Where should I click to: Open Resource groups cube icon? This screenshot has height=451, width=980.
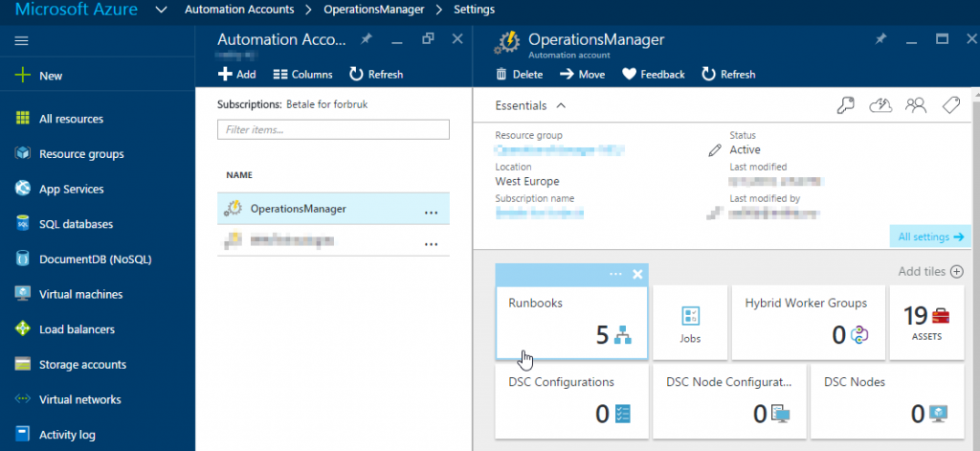[23, 153]
